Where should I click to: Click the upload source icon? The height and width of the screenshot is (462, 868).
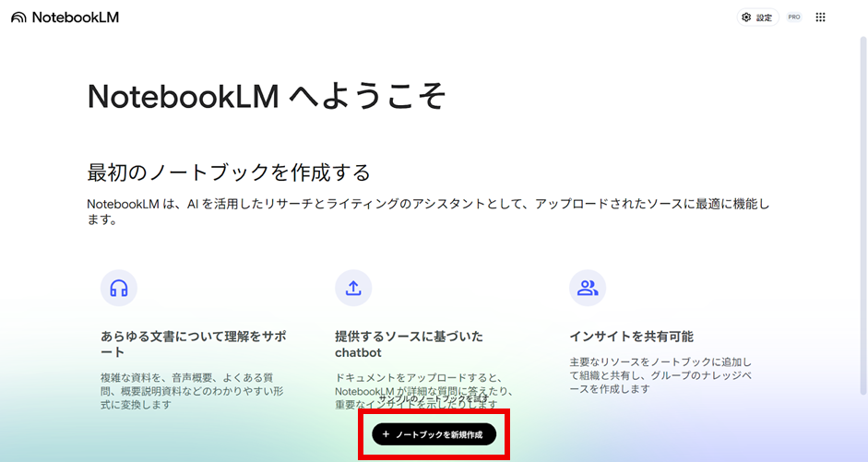[353, 288]
